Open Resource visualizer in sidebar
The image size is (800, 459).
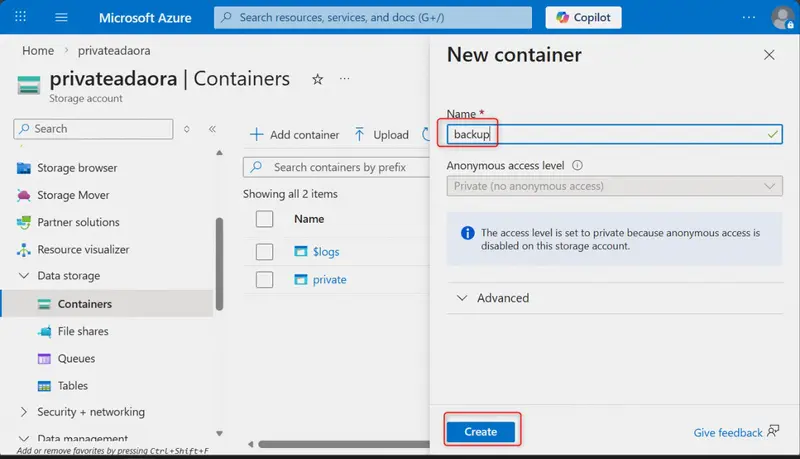(x=83, y=249)
